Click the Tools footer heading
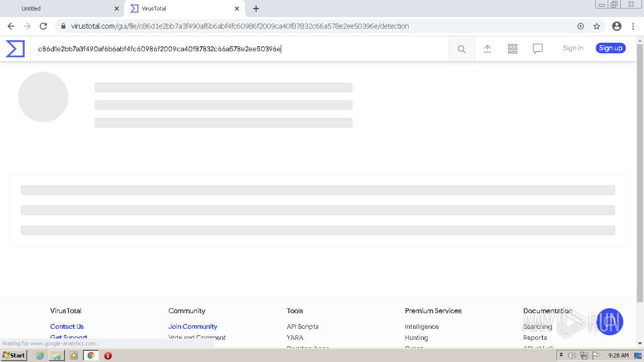 pos(295,311)
